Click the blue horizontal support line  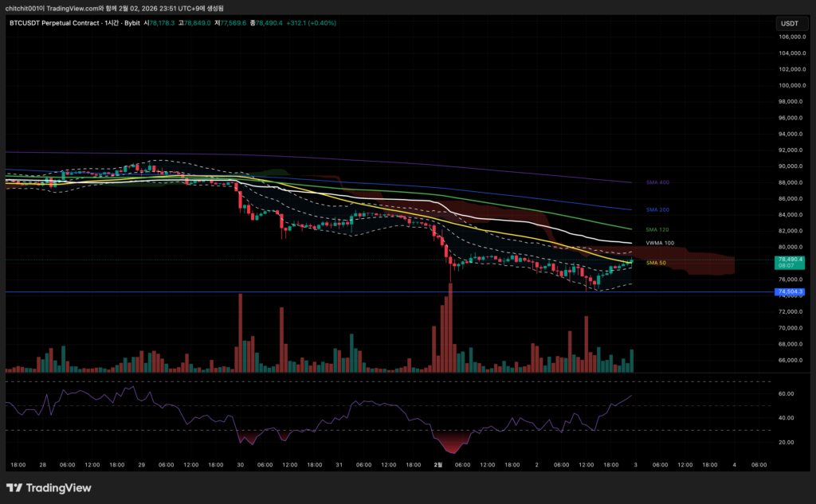click(x=319, y=292)
